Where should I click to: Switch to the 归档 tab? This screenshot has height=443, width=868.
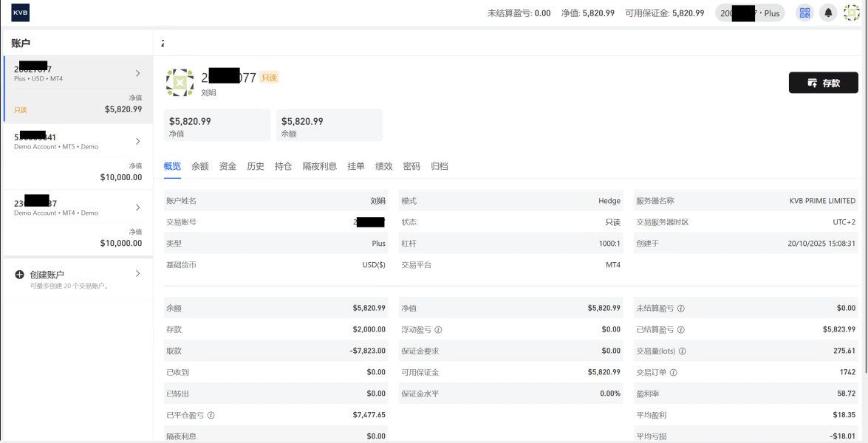click(439, 166)
